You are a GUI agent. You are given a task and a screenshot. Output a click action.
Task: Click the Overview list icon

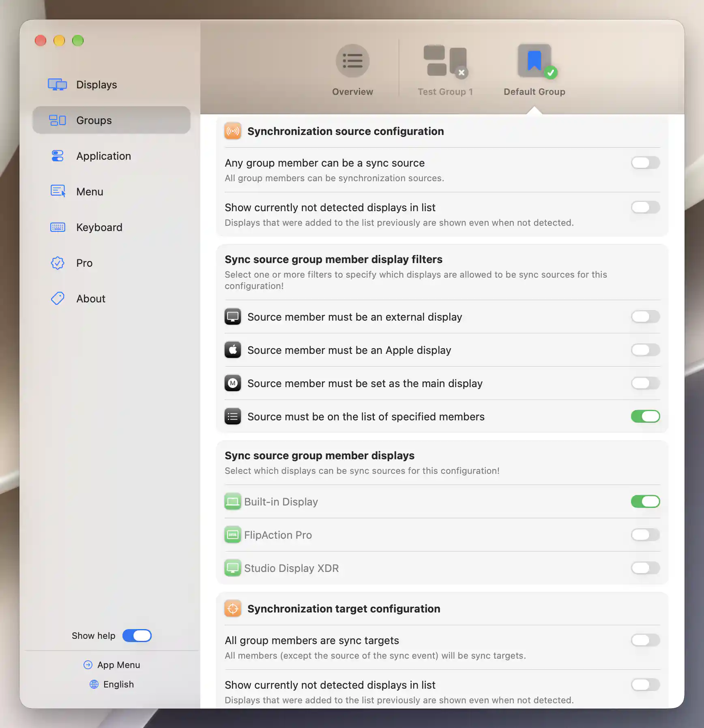(x=352, y=61)
